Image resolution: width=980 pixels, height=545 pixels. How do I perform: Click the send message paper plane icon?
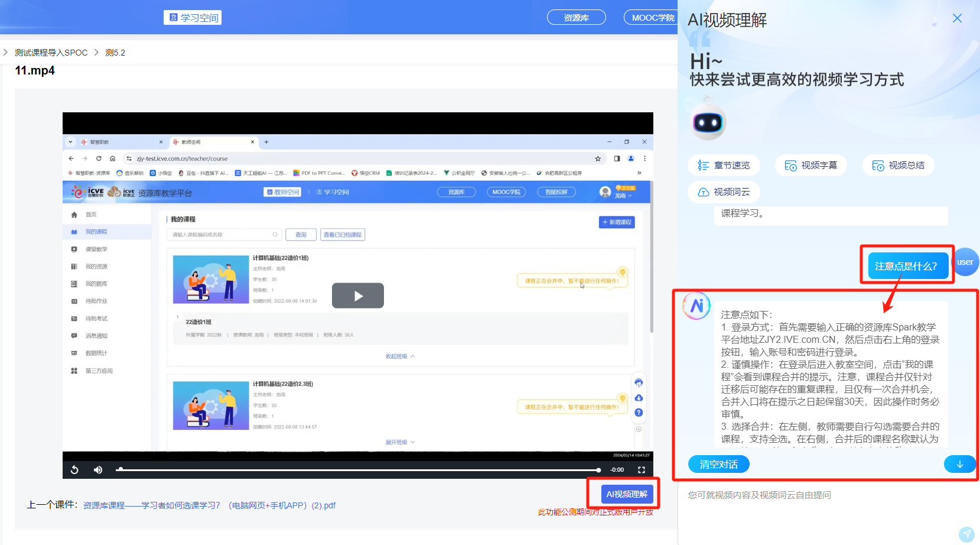pos(966,534)
